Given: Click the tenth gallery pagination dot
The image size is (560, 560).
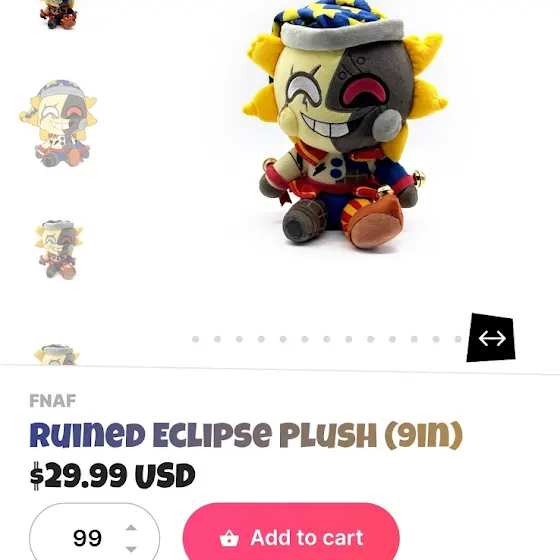Looking at the screenshot, I should click(x=392, y=339).
